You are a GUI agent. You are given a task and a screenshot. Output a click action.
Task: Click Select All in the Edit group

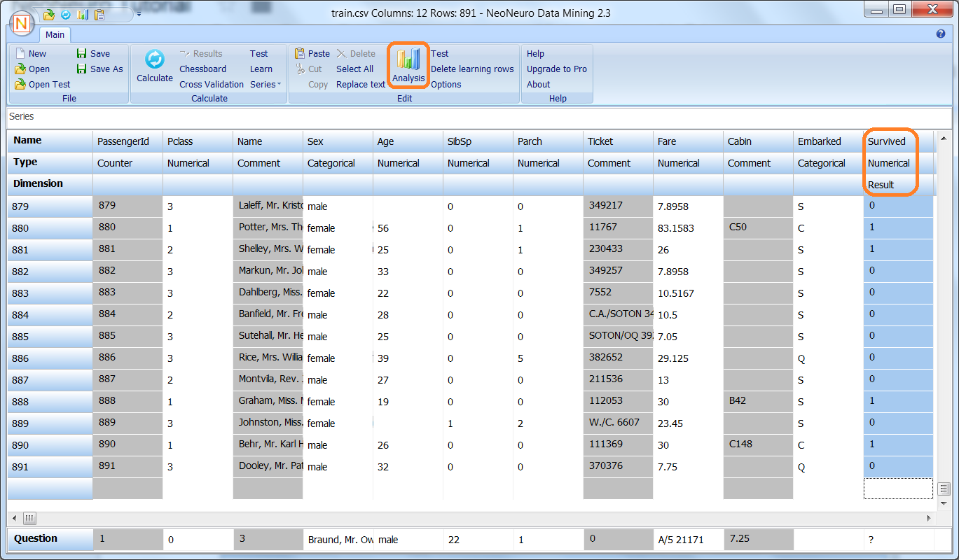click(354, 69)
